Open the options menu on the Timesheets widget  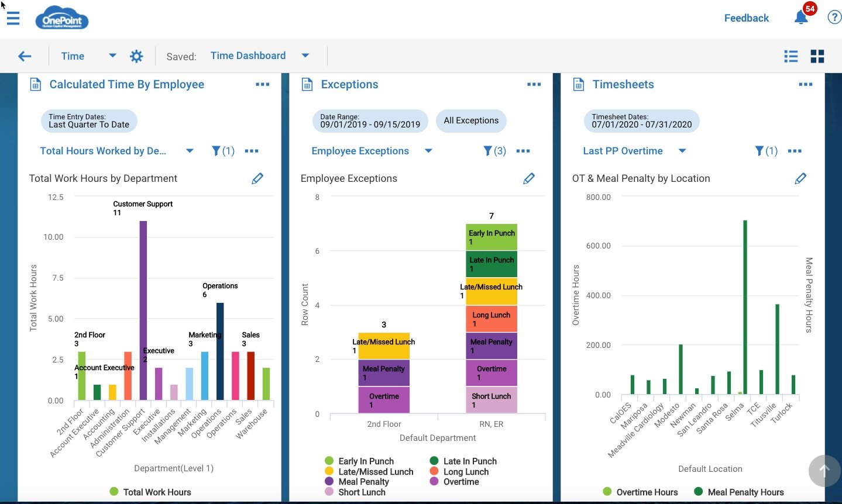pyautogui.click(x=805, y=84)
